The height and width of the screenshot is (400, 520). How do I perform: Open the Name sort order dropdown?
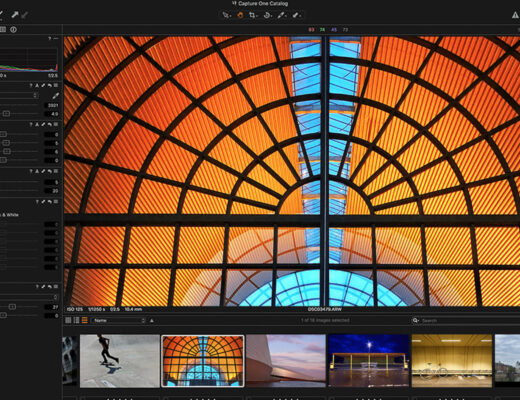[x=119, y=321]
